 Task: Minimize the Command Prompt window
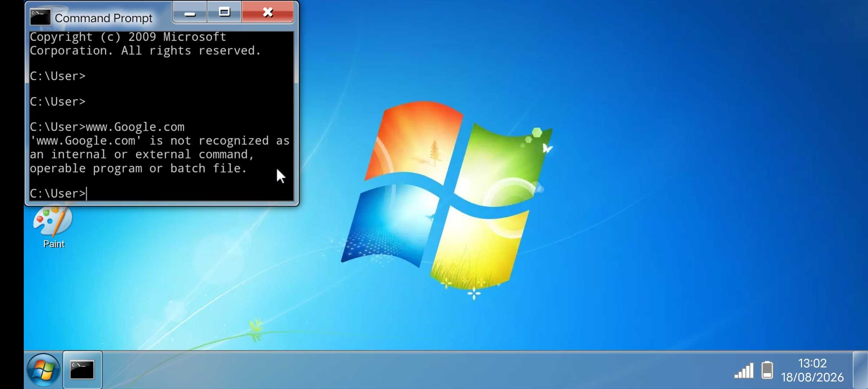(190, 13)
